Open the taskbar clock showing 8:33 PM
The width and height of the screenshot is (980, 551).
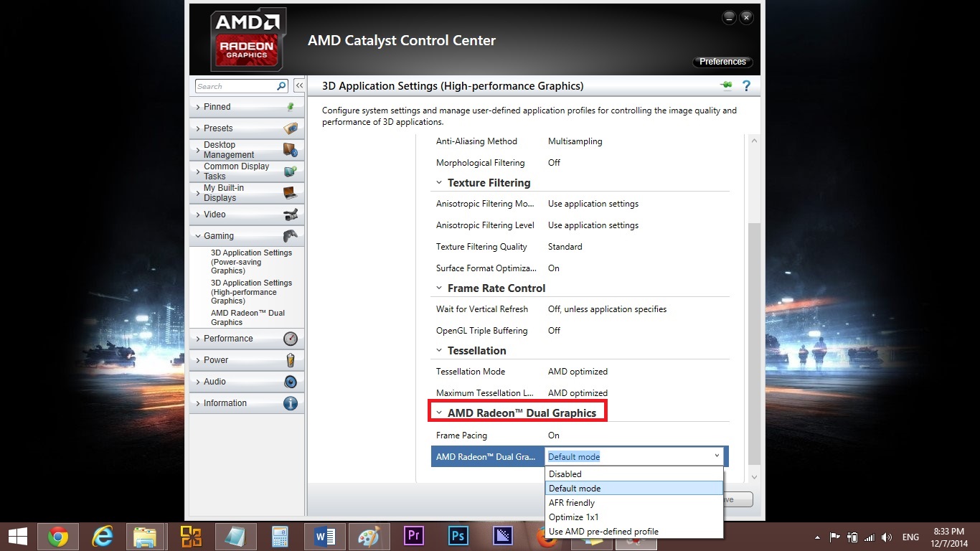(x=948, y=537)
